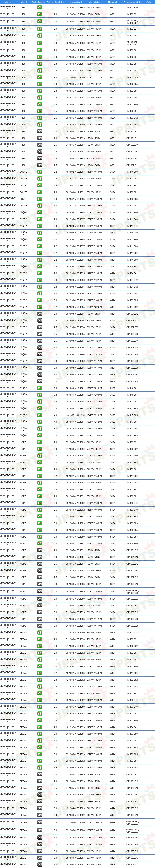Select the petrol icon in the SEDAN M 103.980 row

click(x=40, y=734)
